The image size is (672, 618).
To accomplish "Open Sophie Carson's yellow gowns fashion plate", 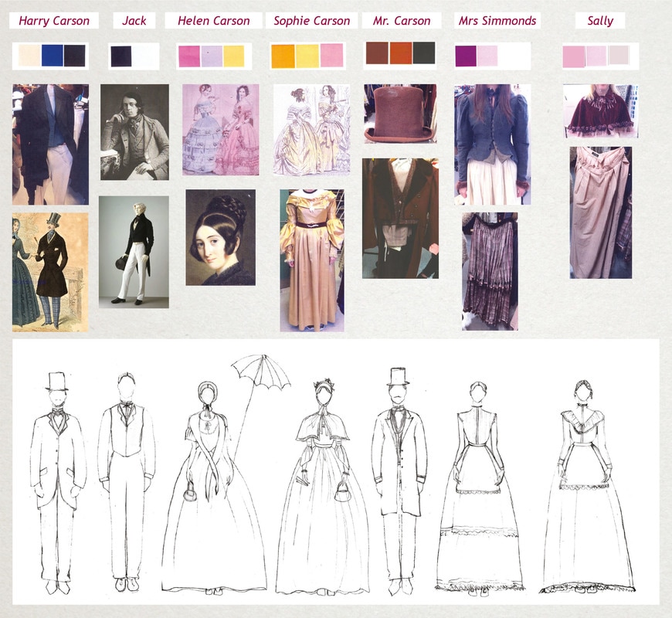I will (311, 131).
